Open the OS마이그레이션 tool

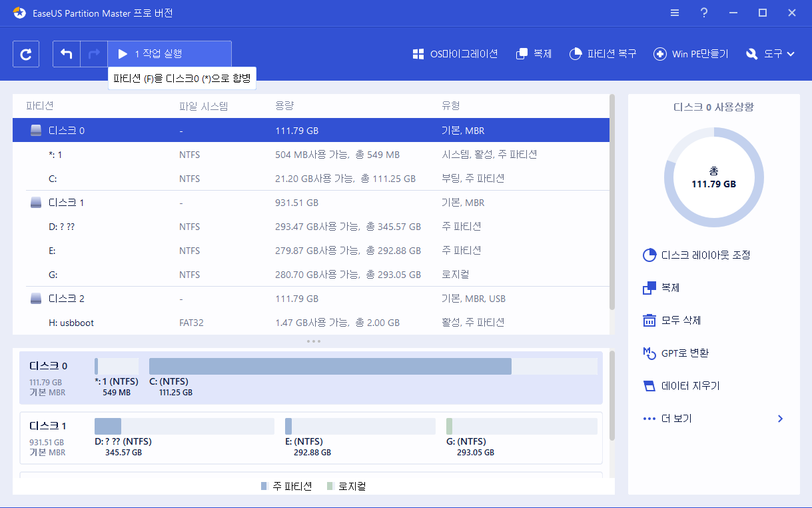pyautogui.click(x=456, y=53)
